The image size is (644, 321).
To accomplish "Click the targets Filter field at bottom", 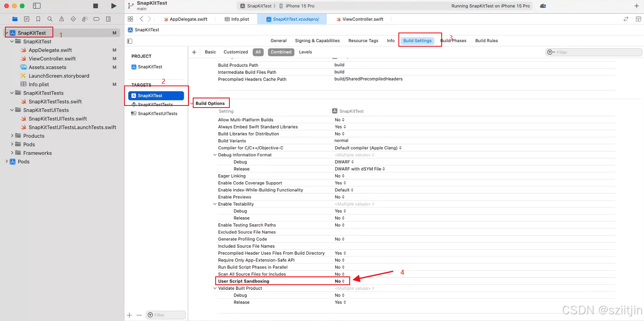I will (x=166, y=315).
